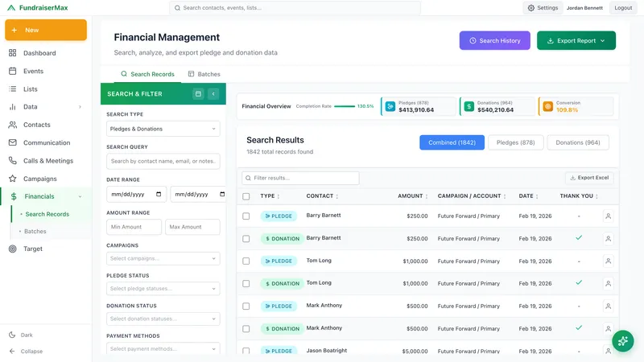Open Campaigns star icon
Screen dimensions: 644x362
[x=13, y=179]
